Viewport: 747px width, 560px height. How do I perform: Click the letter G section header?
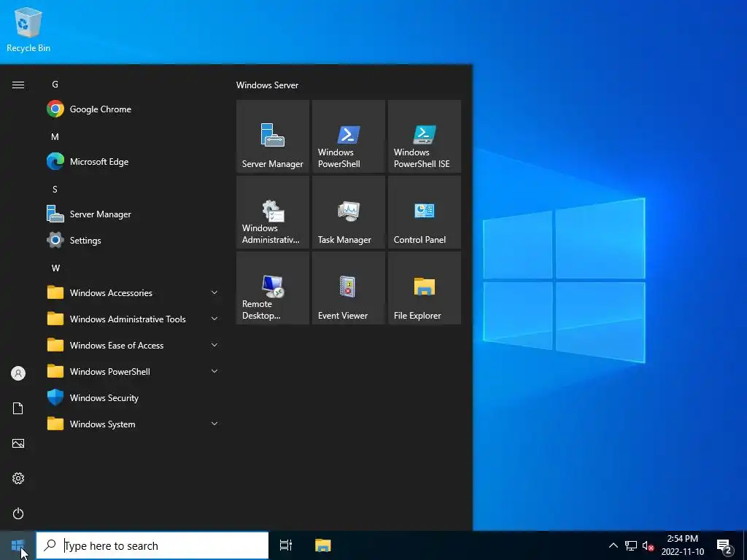(55, 85)
